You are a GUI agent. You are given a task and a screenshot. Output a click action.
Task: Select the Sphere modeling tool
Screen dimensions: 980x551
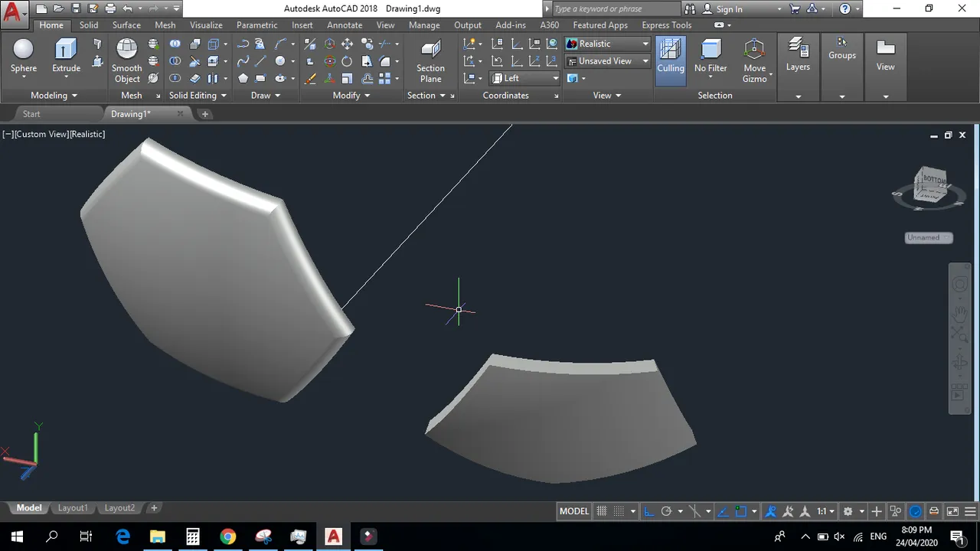point(23,56)
